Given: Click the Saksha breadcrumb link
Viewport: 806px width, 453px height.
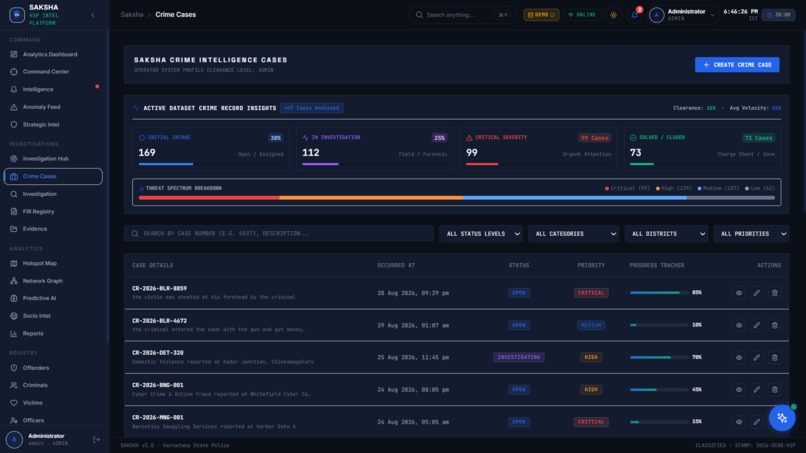Looking at the screenshot, I should point(132,14).
